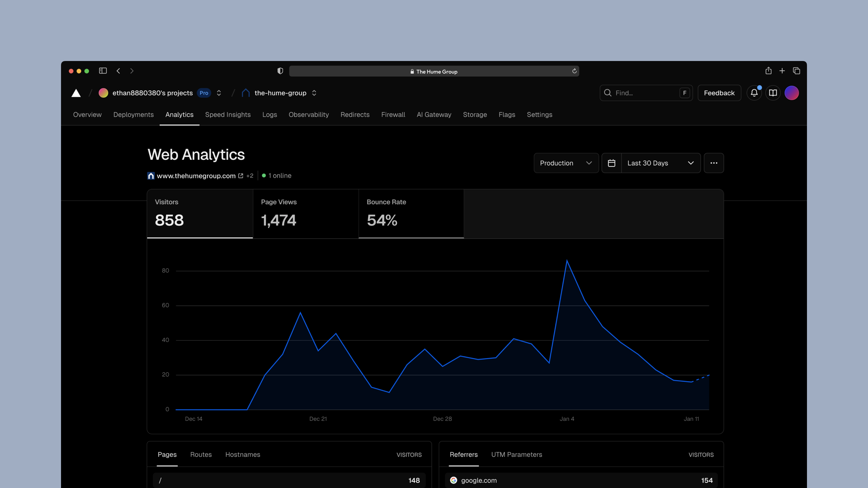868x488 pixels.
Task: Click the Vercel triangle logo
Action: [76, 93]
